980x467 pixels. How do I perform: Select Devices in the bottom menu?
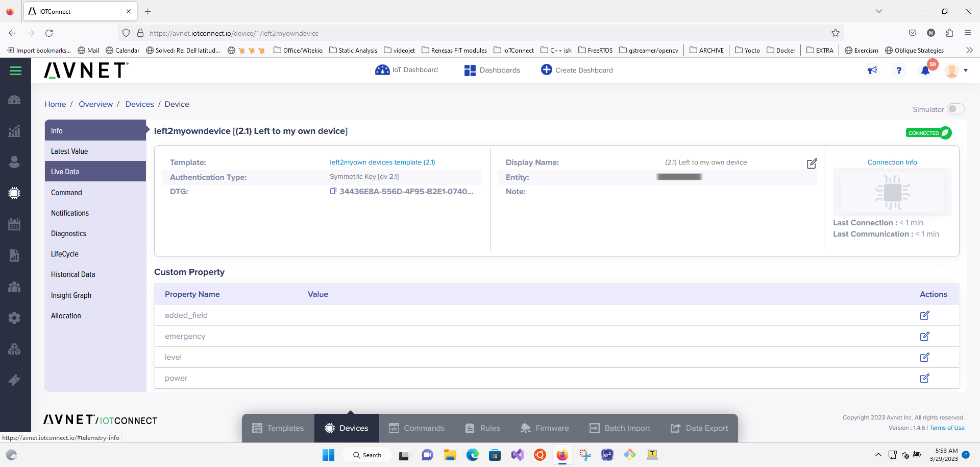(x=347, y=428)
